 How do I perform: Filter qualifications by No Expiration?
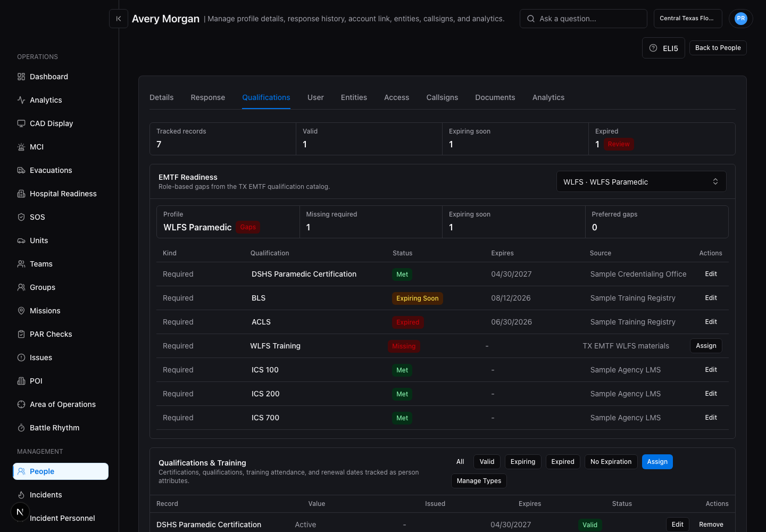point(611,462)
